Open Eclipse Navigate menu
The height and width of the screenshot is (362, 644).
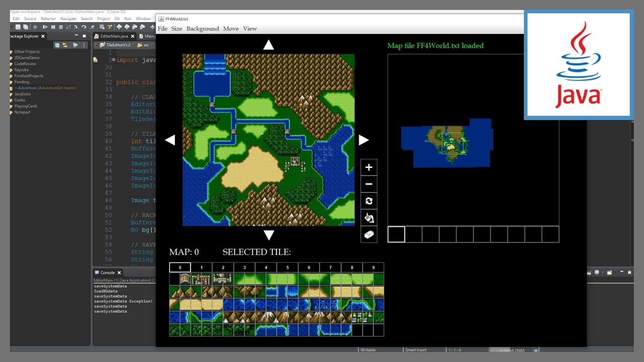(x=68, y=19)
